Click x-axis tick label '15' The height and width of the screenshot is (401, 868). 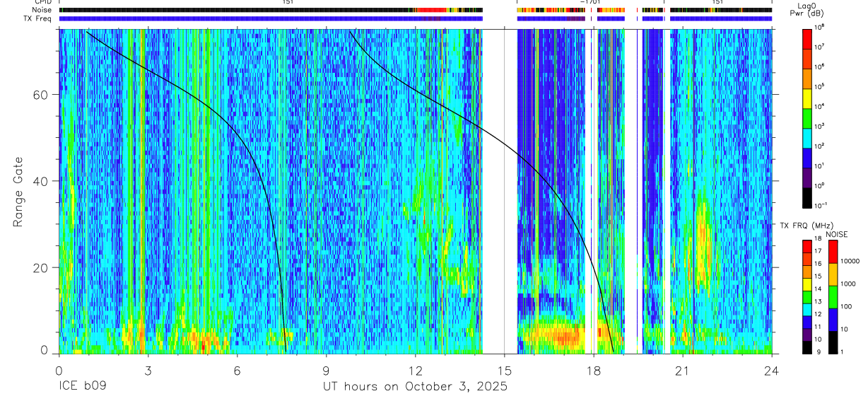(504, 369)
